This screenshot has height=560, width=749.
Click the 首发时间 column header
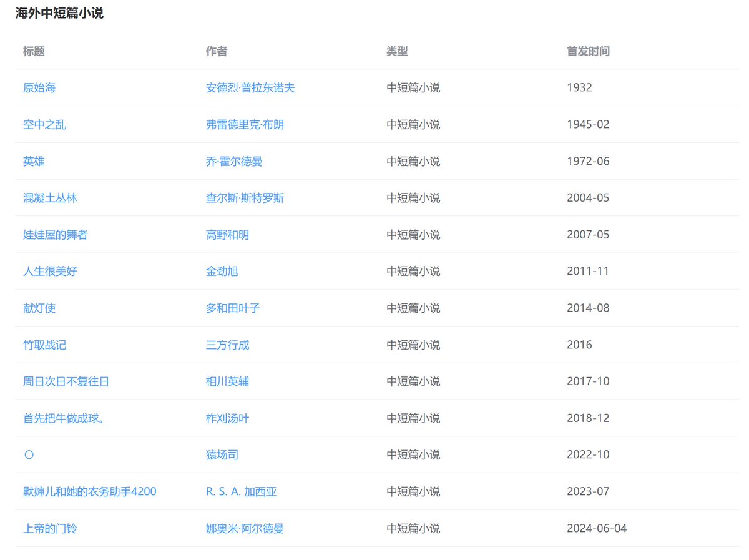588,52
